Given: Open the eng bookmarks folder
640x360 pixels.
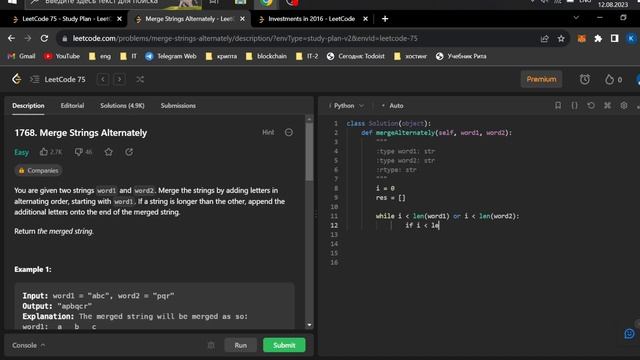Looking at the screenshot, I should pos(100,56).
